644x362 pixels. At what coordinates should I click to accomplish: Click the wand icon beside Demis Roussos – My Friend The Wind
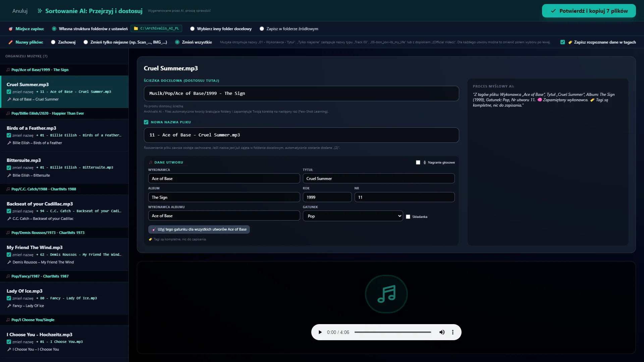coord(9,262)
